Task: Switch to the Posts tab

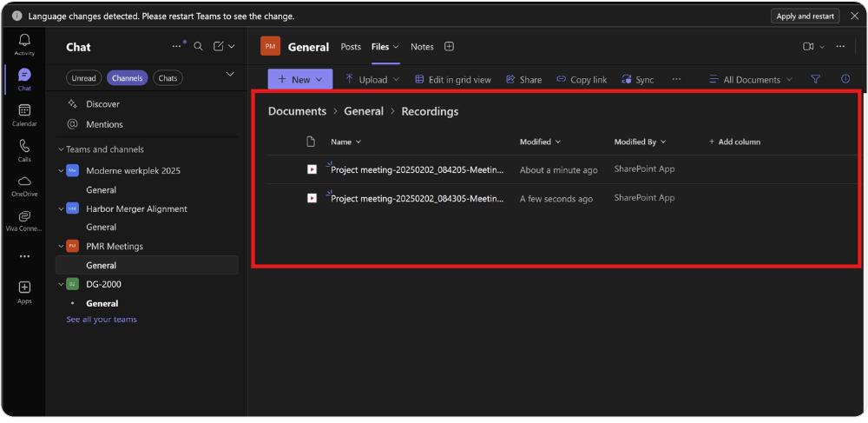Action: (x=351, y=47)
